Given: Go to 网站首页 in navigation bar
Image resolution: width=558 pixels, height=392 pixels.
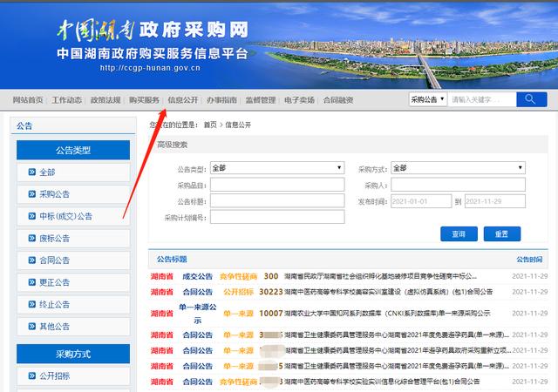Looking at the screenshot, I should (x=28, y=100).
